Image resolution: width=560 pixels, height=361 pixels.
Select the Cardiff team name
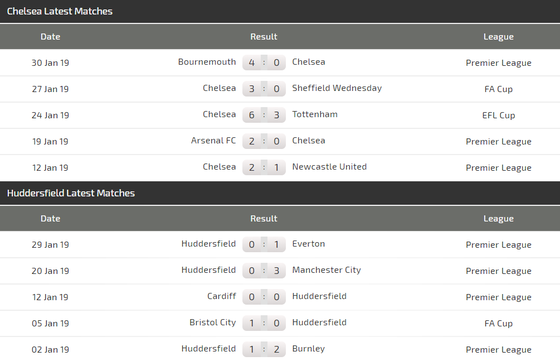(x=221, y=296)
